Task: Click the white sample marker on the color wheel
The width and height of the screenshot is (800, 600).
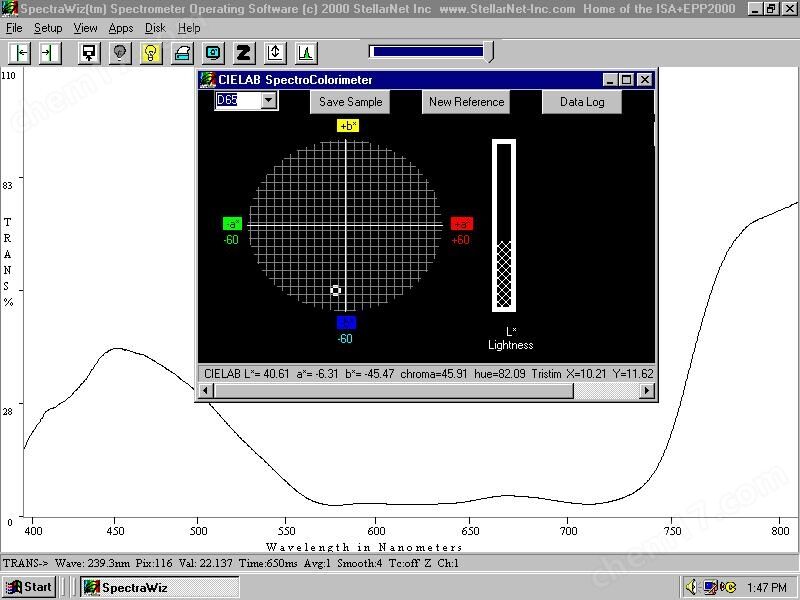Action: pos(335,290)
